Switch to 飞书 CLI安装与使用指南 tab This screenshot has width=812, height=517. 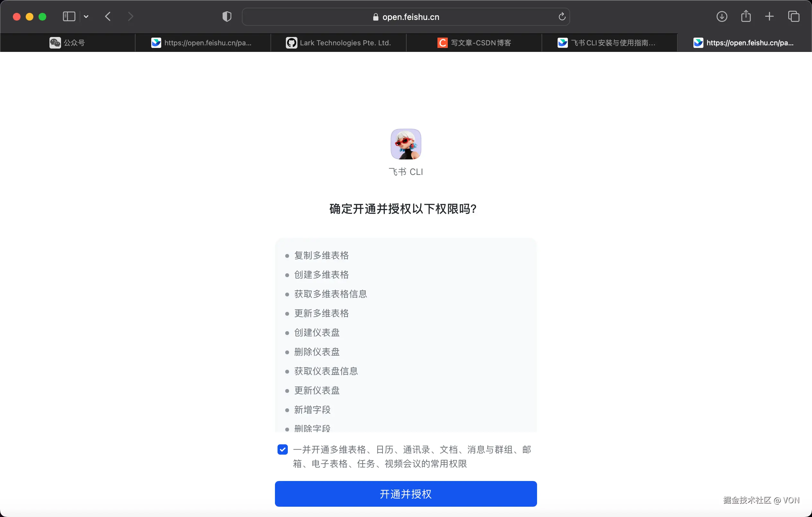coord(610,42)
